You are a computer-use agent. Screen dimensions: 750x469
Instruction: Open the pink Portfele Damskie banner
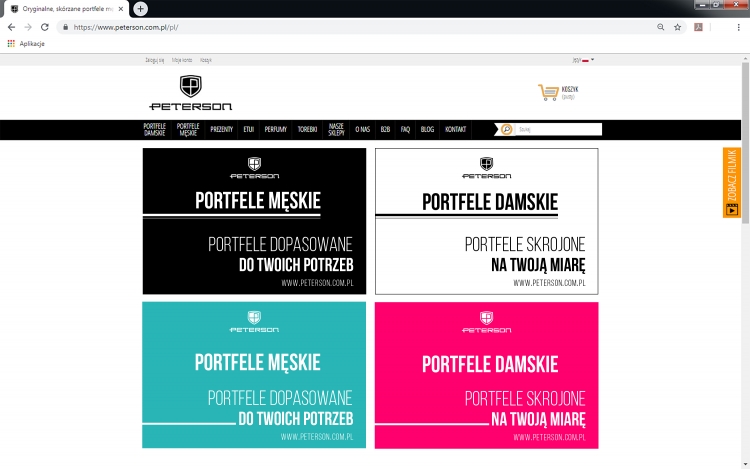pos(486,375)
